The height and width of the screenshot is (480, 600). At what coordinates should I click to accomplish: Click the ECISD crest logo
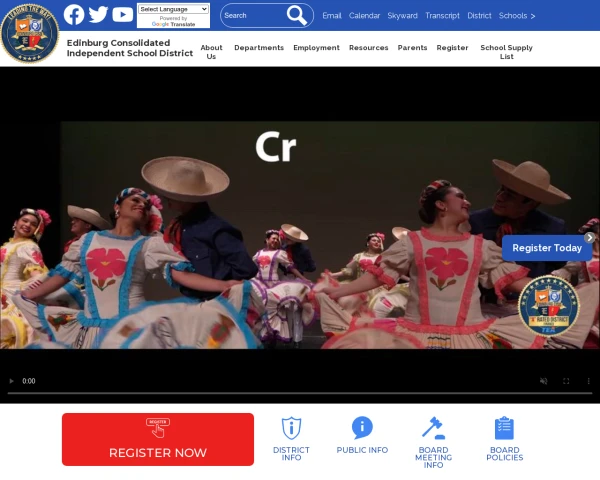pyautogui.click(x=30, y=33)
